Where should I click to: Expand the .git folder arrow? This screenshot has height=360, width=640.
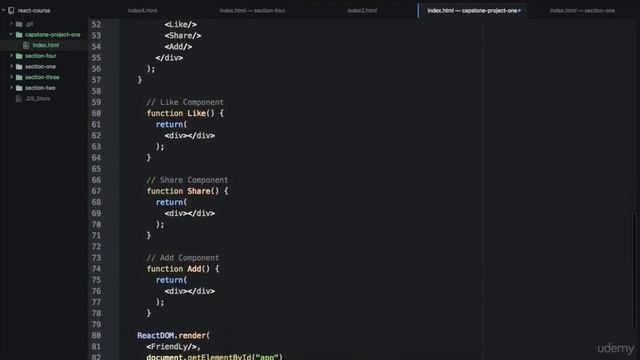(11, 24)
